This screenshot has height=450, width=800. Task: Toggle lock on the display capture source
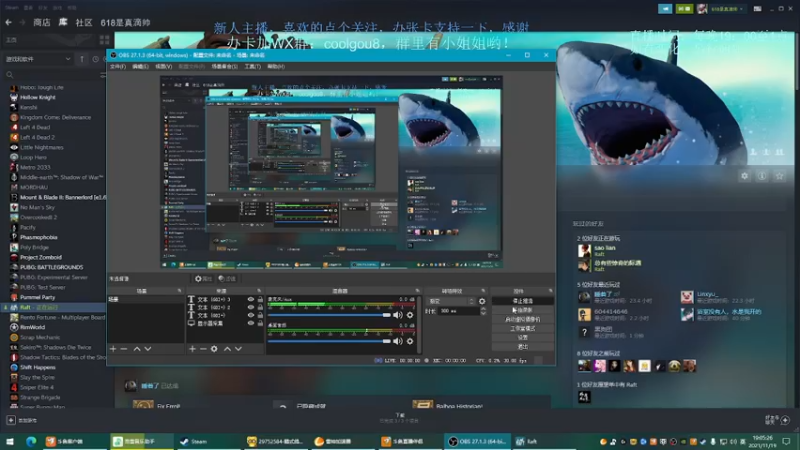tap(260, 323)
